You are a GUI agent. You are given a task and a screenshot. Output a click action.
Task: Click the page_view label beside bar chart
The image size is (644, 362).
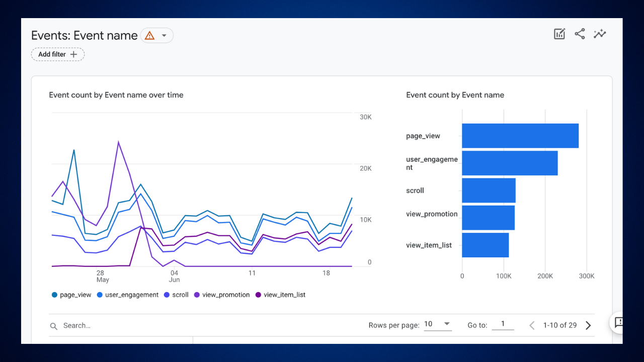(423, 136)
